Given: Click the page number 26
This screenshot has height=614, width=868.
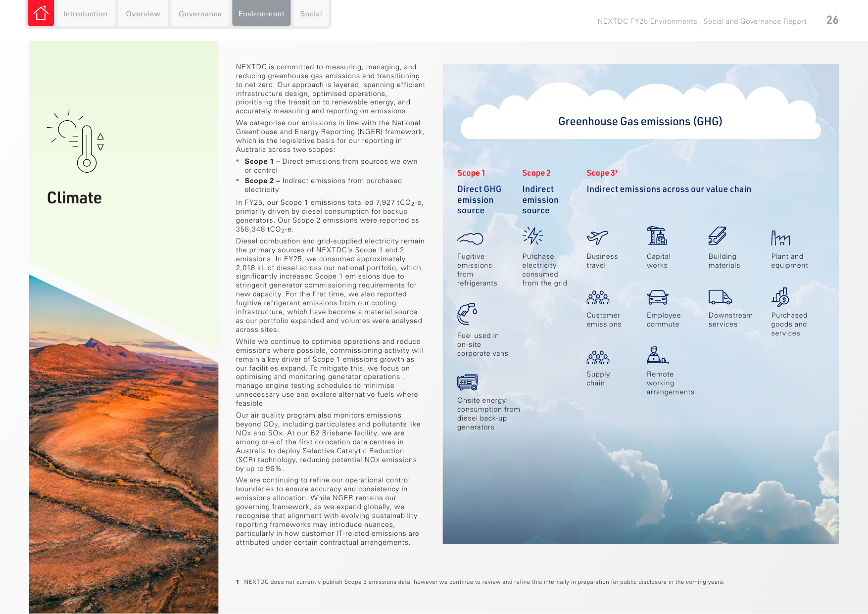Looking at the screenshot, I should point(832,20).
